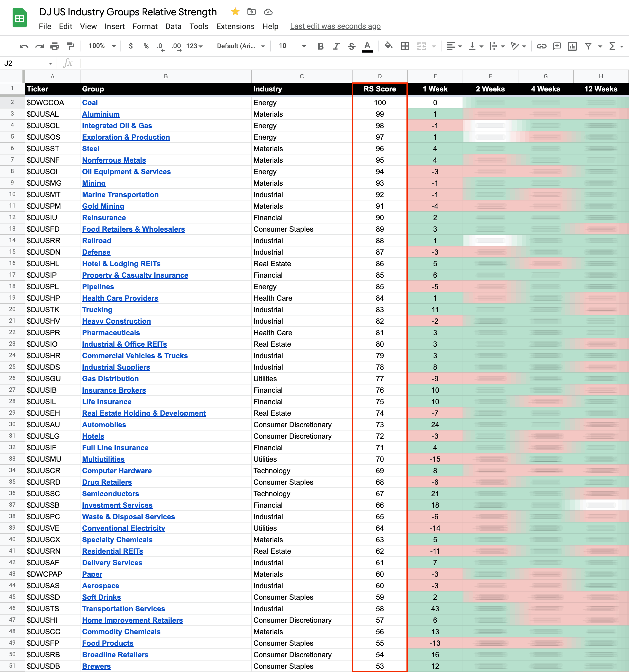Toggle strikethrough formatting
629x672 pixels.
[x=351, y=46]
